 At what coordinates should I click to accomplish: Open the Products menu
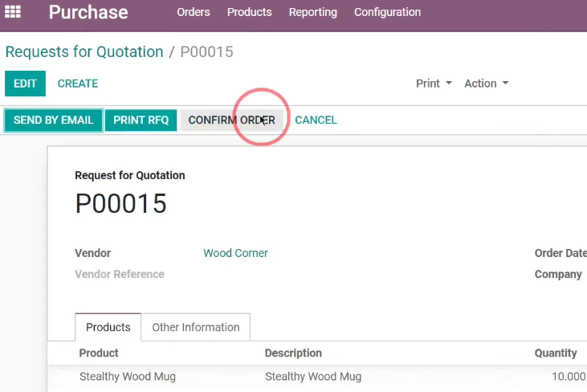coord(249,12)
